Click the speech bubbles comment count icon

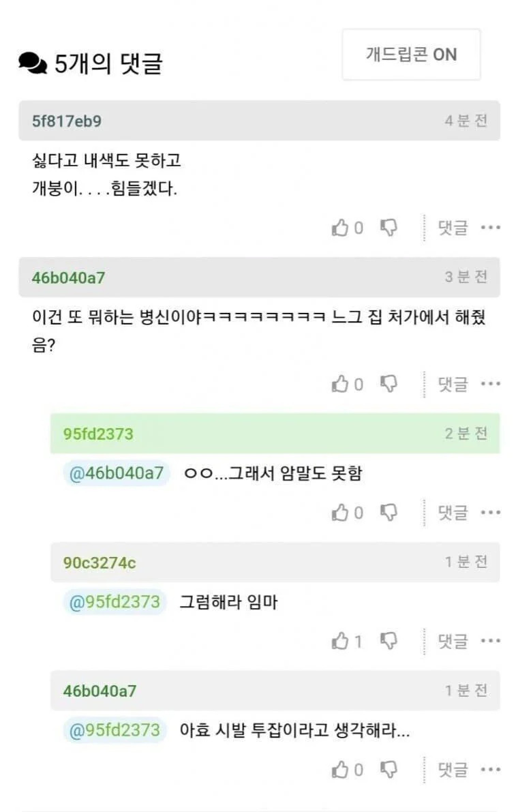point(32,64)
